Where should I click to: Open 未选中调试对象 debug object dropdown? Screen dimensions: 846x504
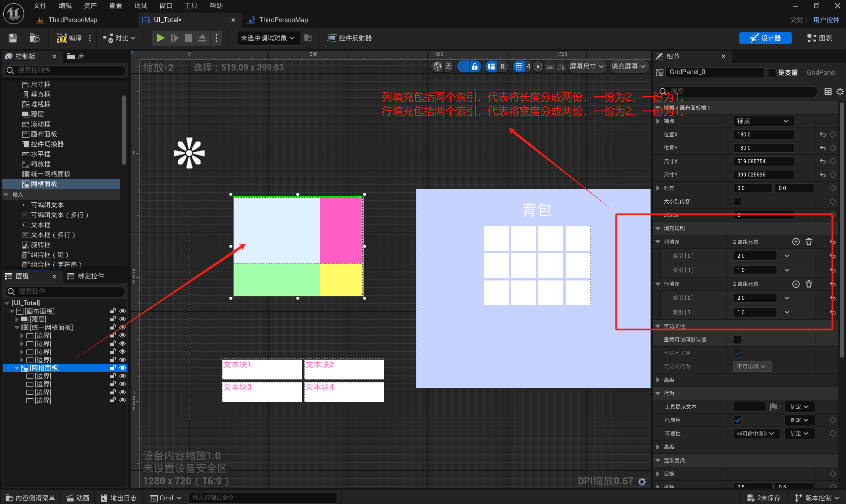(268, 38)
